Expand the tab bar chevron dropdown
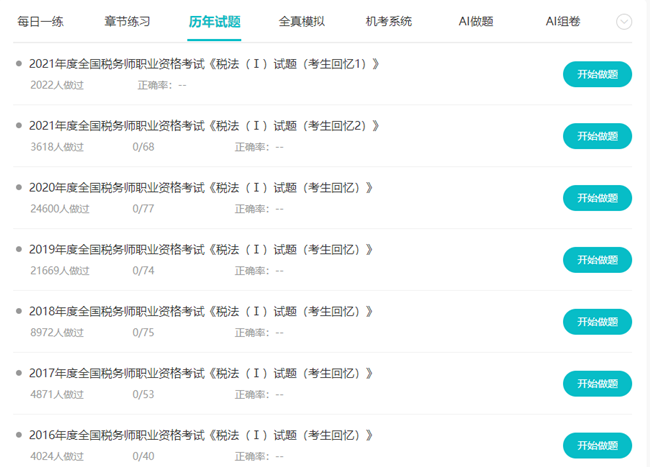Image resolution: width=650 pixels, height=467 pixels. (x=624, y=21)
